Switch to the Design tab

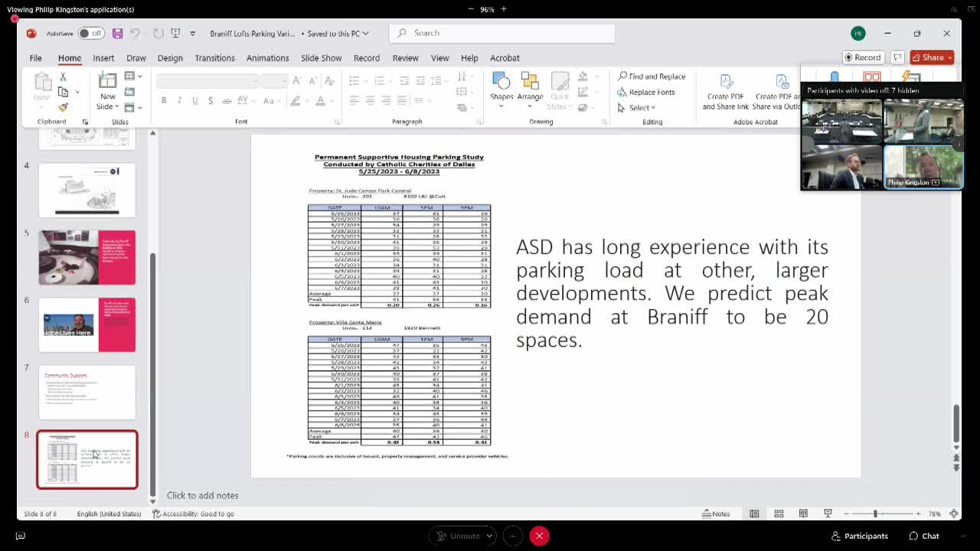coord(170,57)
